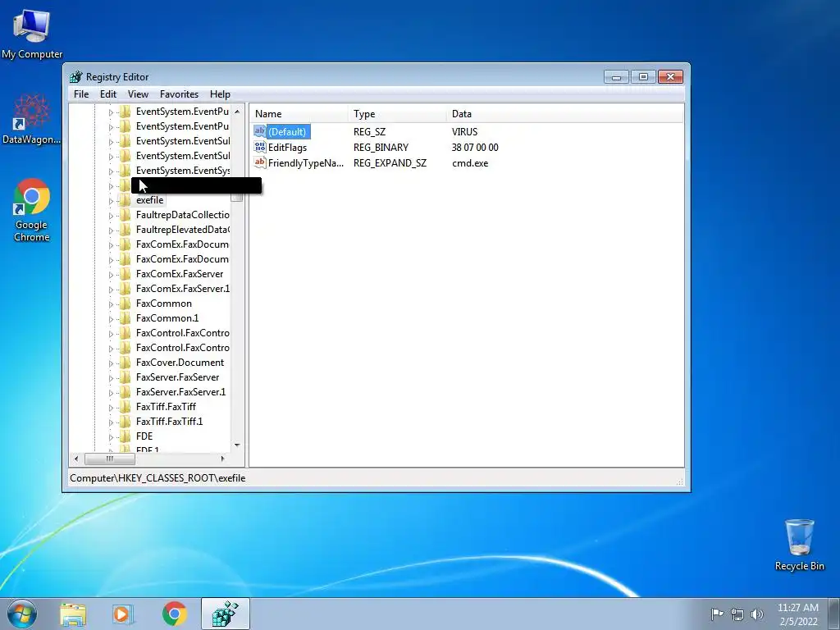Open Windows Media Player from taskbar

pyautogui.click(x=123, y=614)
